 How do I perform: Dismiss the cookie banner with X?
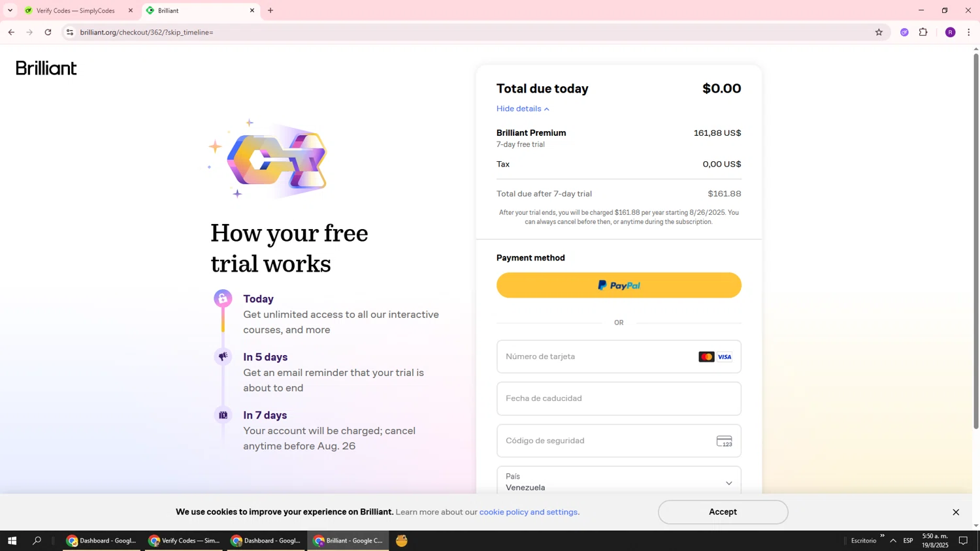pyautogui.click(x=955, y=512)
